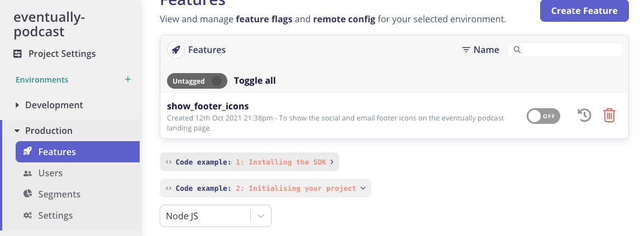
Task: Click into the feature search field
Action: click(570, 50)
